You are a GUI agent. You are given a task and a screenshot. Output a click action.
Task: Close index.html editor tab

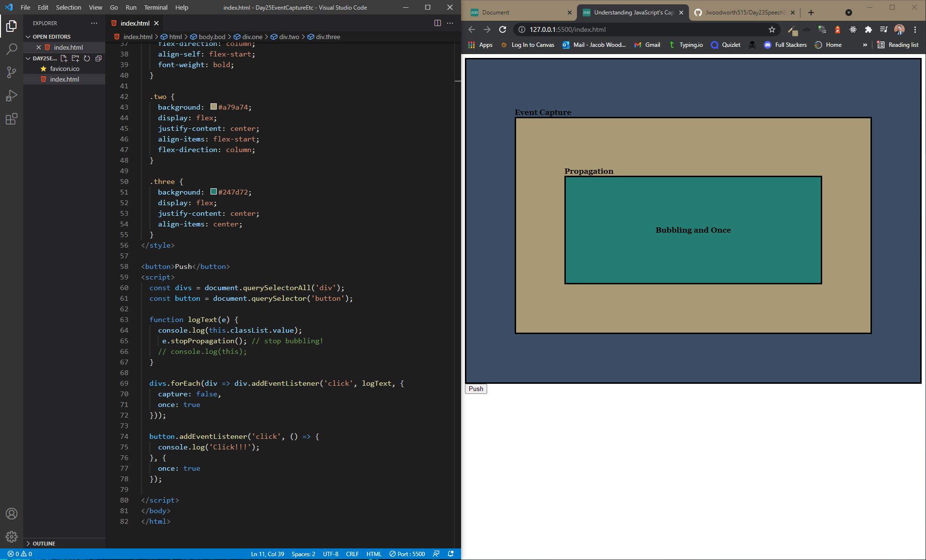(156, 23)
